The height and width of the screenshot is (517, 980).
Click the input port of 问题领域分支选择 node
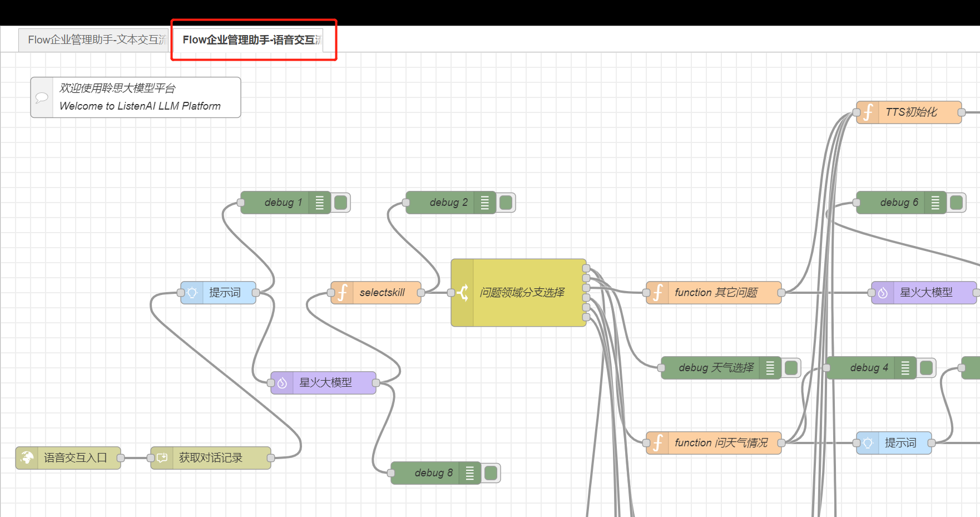coord(451,293)
